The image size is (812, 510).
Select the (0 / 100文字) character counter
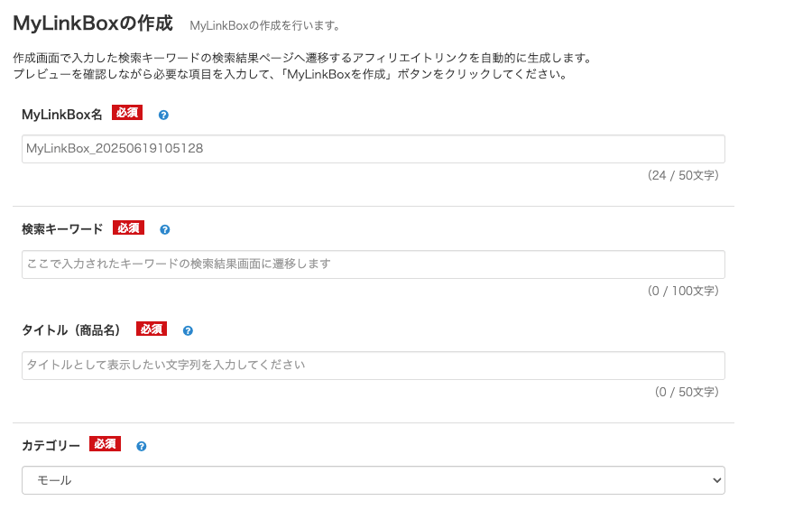tap(683, 291)
